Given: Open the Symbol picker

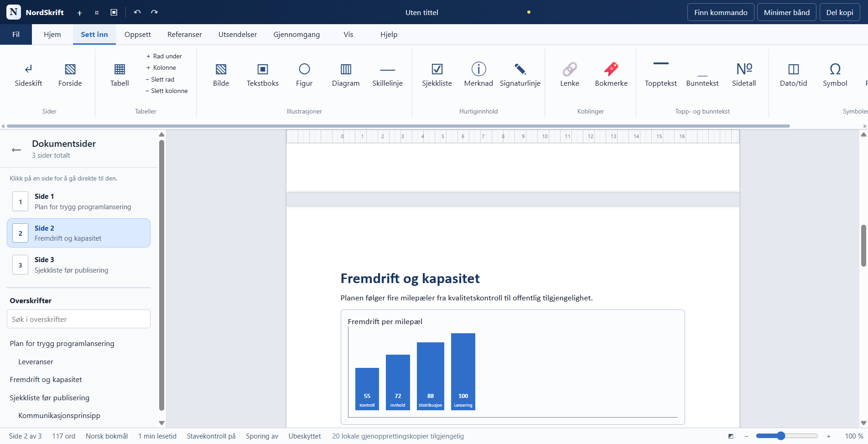Looking at the screenshot, I should 835,74.
